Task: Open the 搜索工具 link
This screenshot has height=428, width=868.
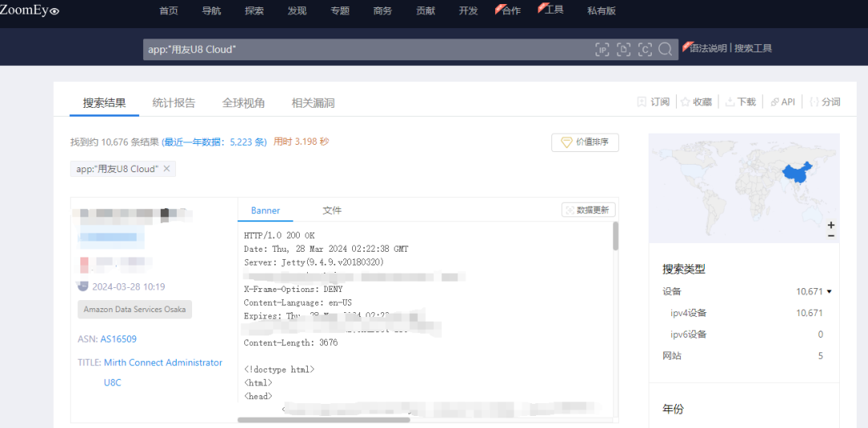Action: (x=753, y=48)
